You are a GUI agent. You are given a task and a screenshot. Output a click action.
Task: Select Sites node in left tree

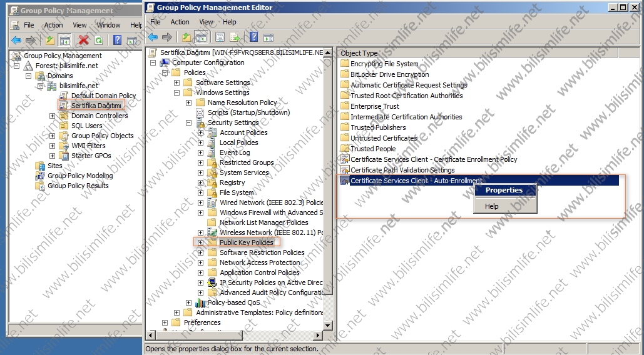pos(54,166)
